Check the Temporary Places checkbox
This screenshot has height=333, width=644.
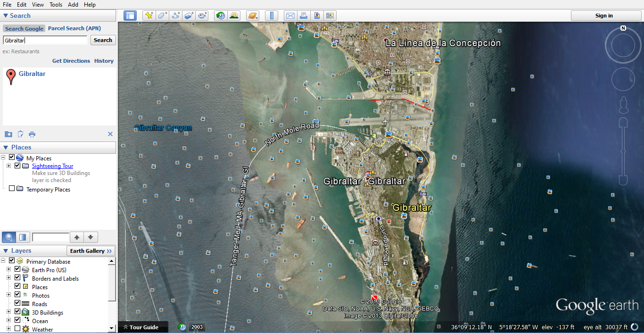12,189
